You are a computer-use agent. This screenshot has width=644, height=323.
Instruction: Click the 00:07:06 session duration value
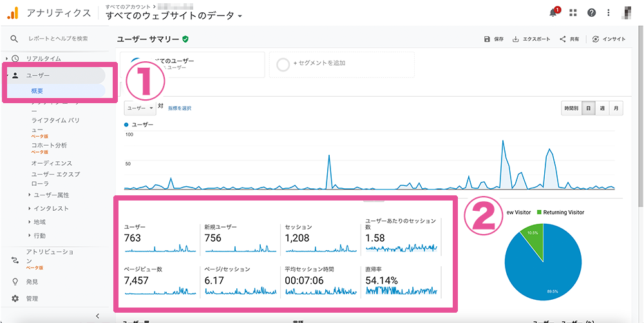click(x=305, y=281)
